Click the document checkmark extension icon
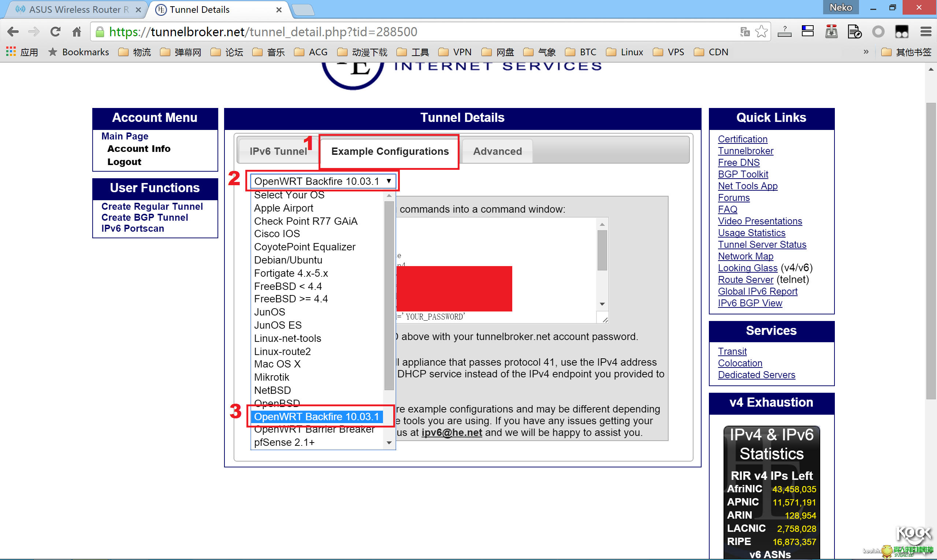937x560 pixels. pyautogui.click(x=854, y=32)
